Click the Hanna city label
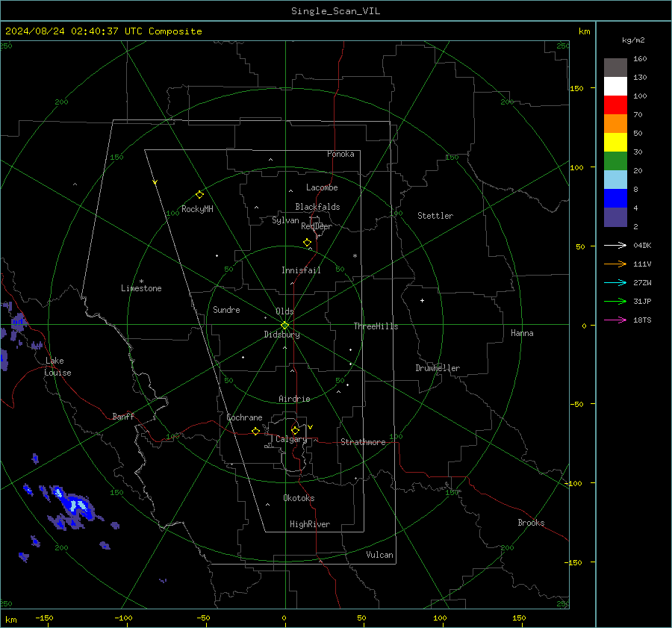The width and height of the screenshot is (672, 628). (522, 333)
